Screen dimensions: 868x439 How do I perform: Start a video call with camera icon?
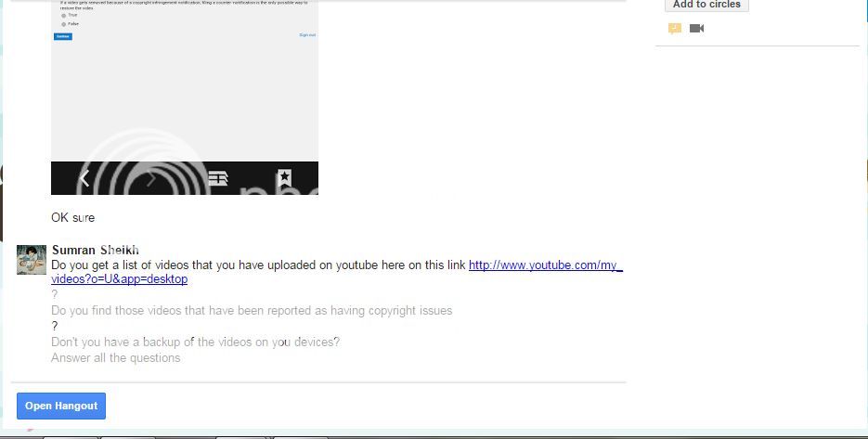(696, 29)
